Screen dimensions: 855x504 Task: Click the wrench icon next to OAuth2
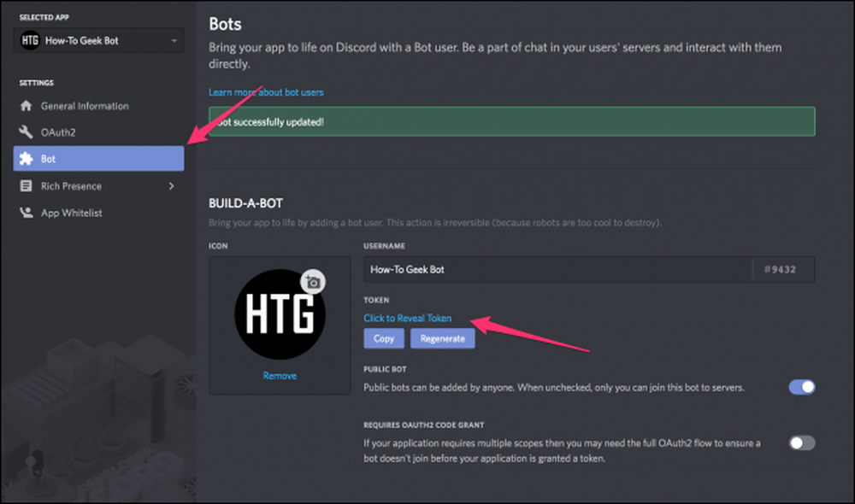(x=26, y=132)
